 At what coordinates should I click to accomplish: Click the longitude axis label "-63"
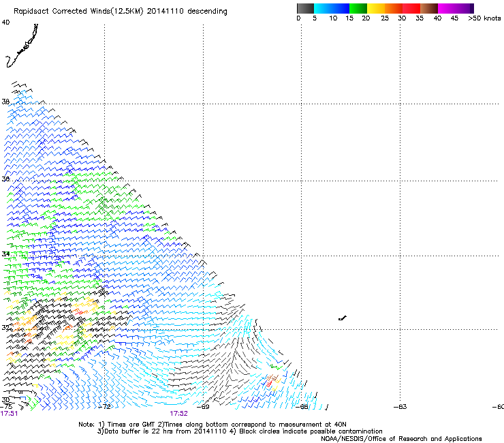[400, 407]
